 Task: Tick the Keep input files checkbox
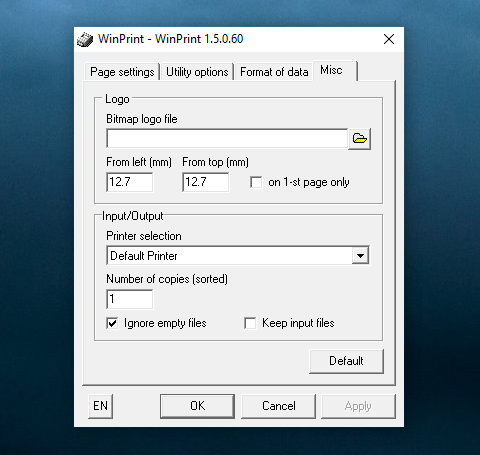(250, 323)
